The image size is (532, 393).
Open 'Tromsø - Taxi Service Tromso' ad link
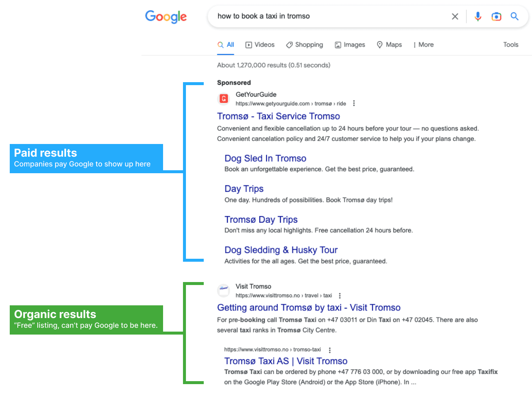click(279, 116)
